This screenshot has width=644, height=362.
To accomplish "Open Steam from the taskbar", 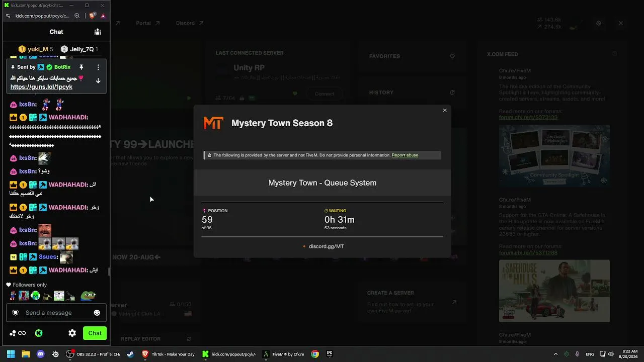I will click(x=130, y=354).
